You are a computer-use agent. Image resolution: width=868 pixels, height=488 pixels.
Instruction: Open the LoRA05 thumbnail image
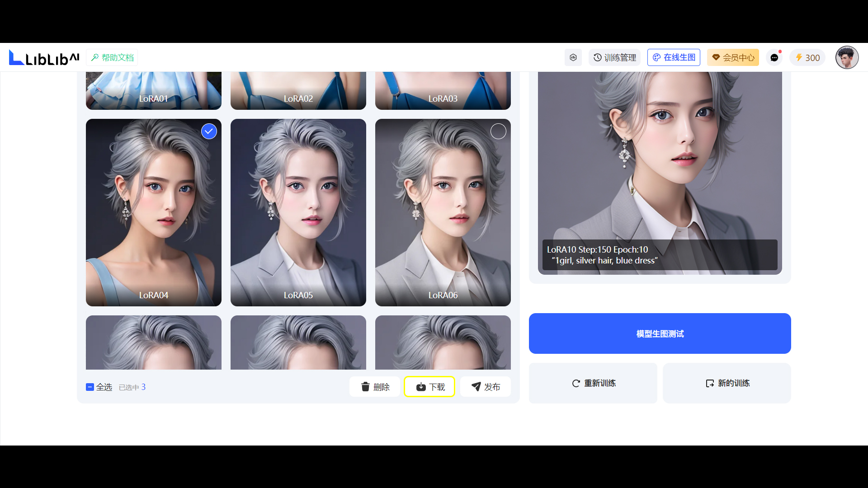tap(298, 212)
